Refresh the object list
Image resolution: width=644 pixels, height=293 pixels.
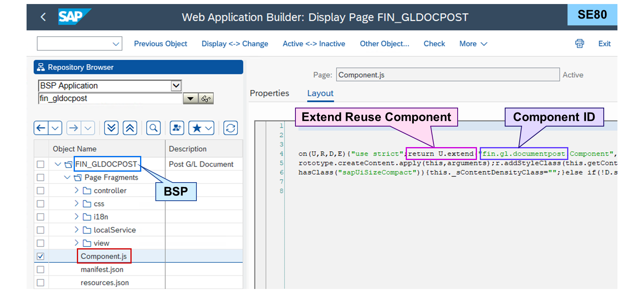[231, 128]
